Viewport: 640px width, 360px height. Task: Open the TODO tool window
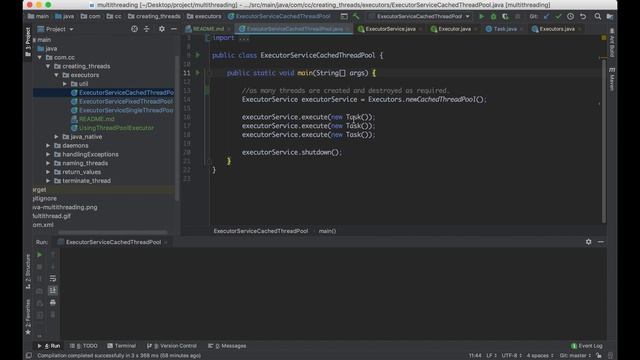[x=84, y=346]
